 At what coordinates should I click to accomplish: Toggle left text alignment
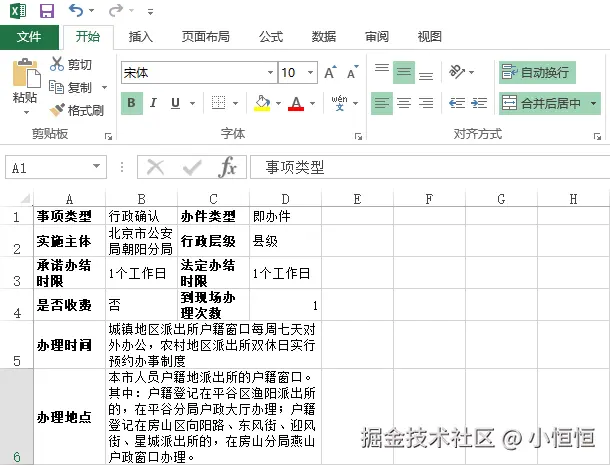click(382, 103)
